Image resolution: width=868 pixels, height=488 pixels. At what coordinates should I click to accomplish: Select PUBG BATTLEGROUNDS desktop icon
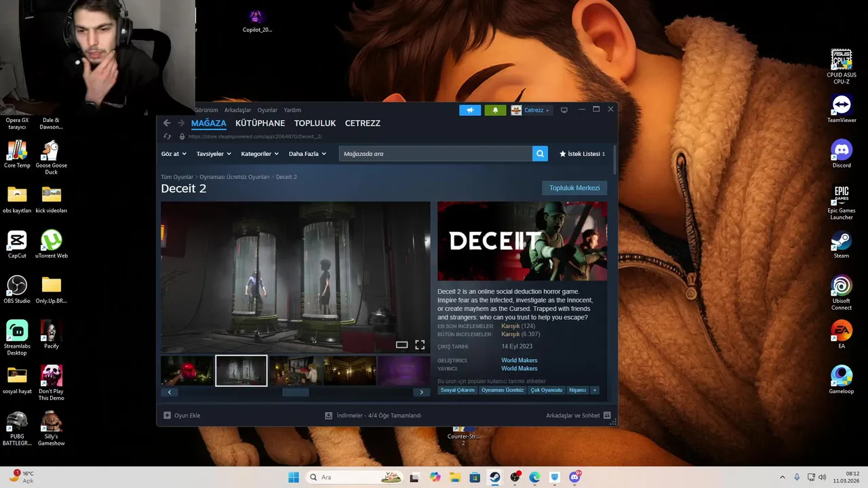click(17, 428)
